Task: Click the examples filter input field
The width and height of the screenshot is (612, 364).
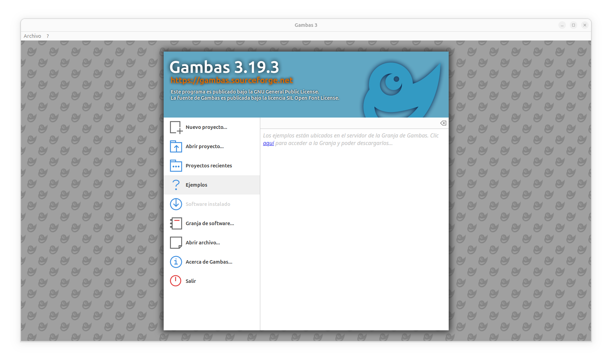Action: coord(349,123)
